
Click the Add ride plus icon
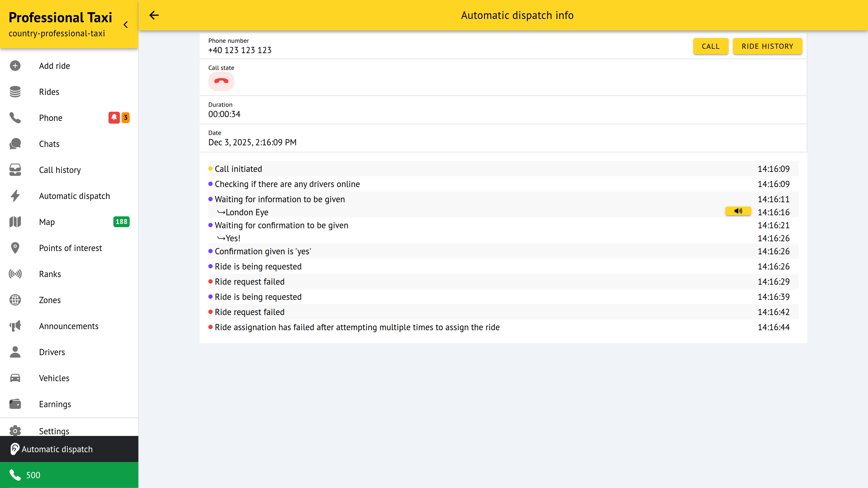[x=15, y=66]
